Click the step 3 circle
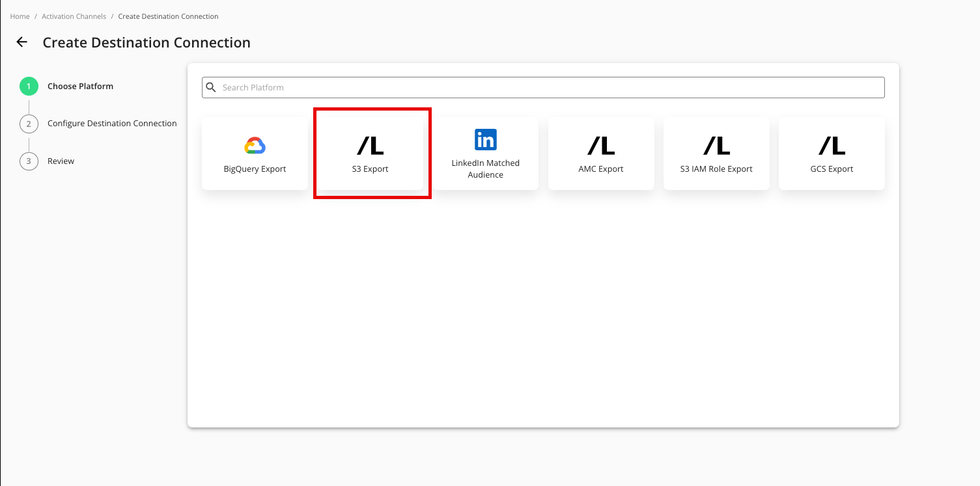This screenshot has width=980, height=486. pos(29,161)
